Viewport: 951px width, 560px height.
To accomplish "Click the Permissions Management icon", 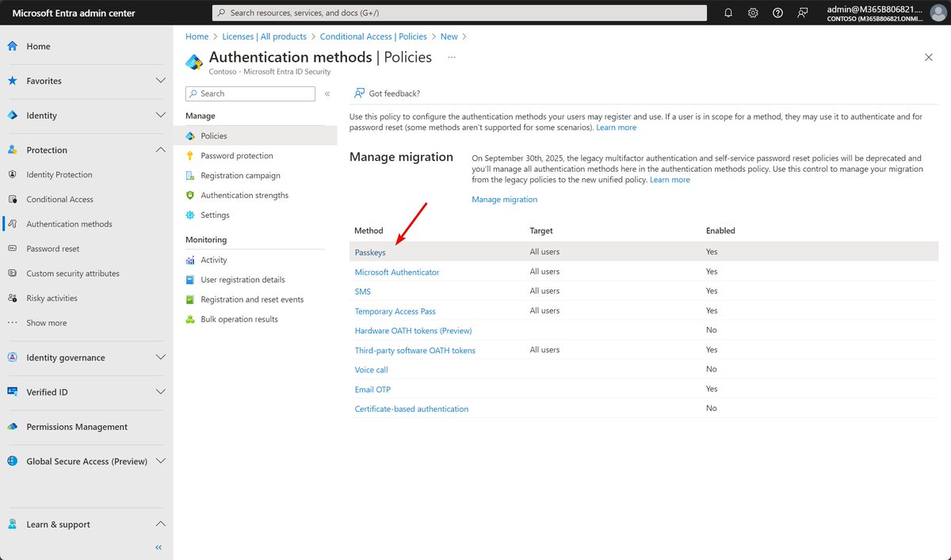I will (x=12, y=426).
